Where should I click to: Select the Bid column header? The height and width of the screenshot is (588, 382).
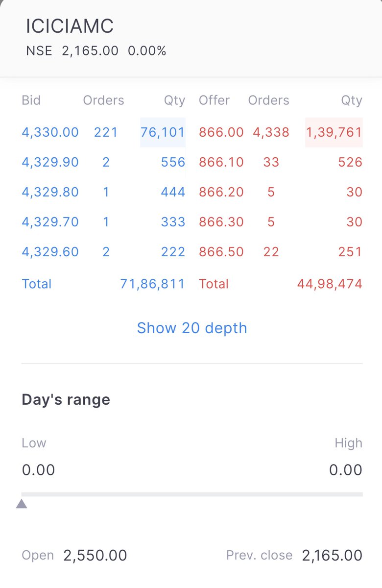[x=31, y=100]
